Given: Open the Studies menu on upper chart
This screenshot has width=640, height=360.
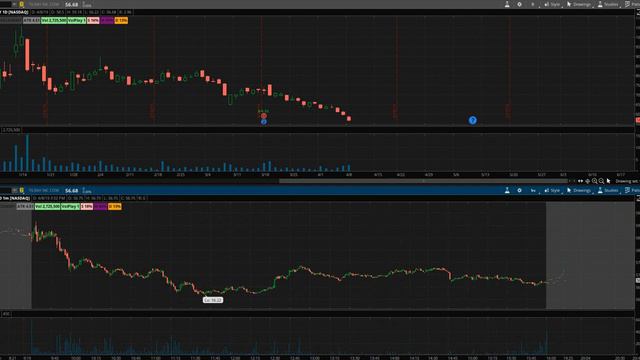Looking at the screenshot, I should (608, 4).
